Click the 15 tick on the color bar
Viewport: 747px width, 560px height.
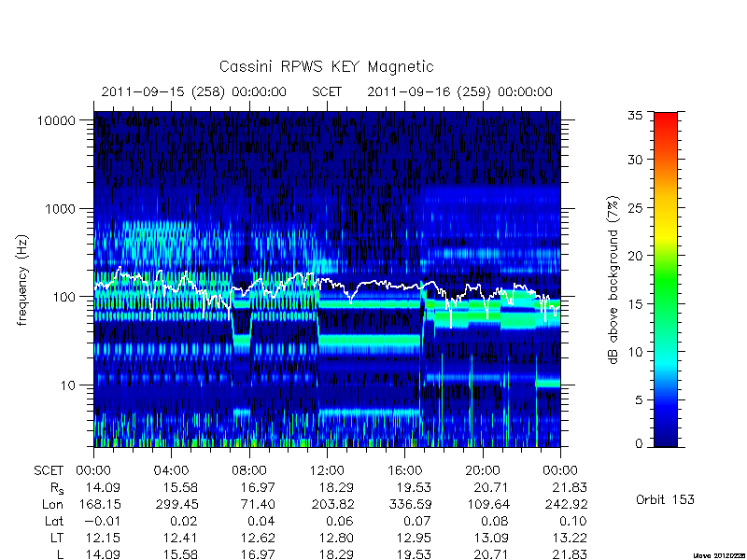point(635,304)
